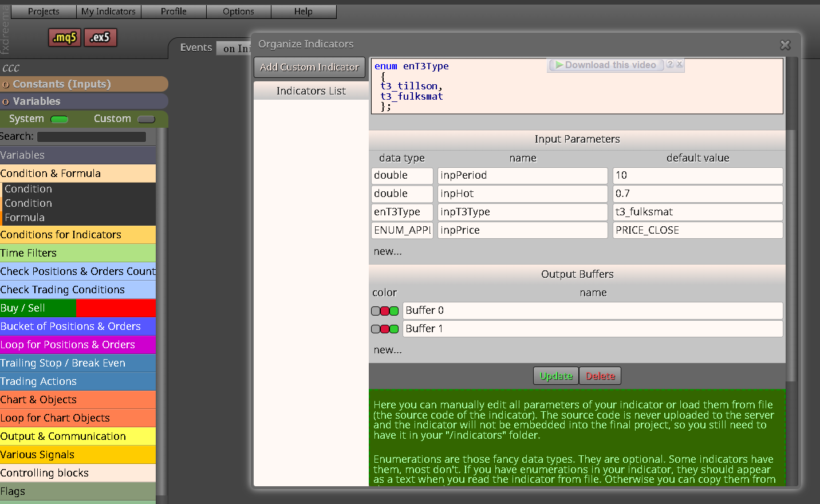Expand the Various Signals category
820x504 pixels.
coord(78,455)
